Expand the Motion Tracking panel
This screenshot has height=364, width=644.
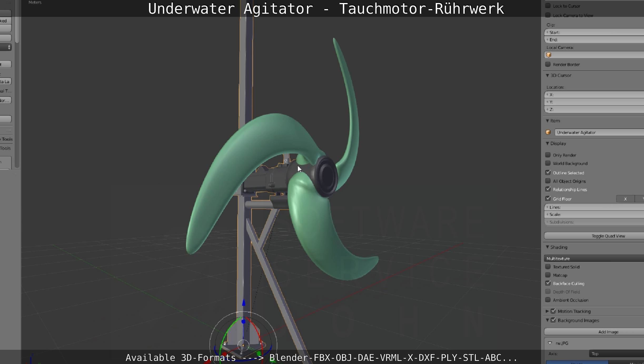point(547,311)
